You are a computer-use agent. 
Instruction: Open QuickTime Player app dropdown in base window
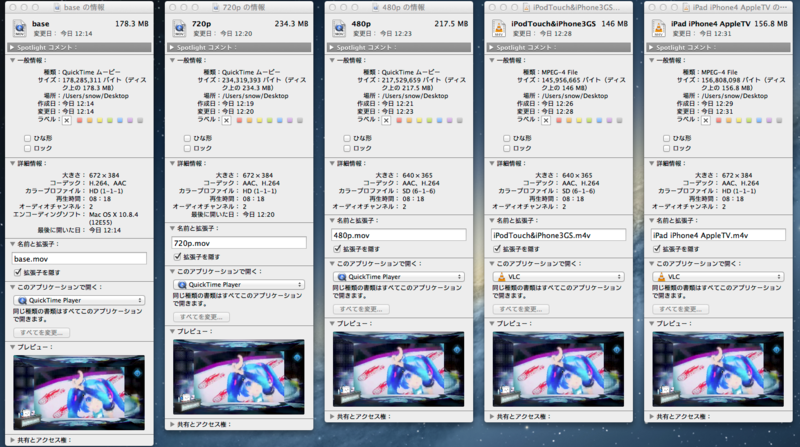pyautogui.click(x=79, y=301)
